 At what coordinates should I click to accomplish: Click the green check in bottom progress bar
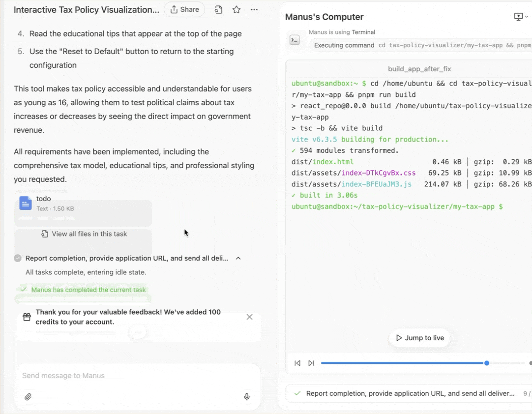point(297,394)
